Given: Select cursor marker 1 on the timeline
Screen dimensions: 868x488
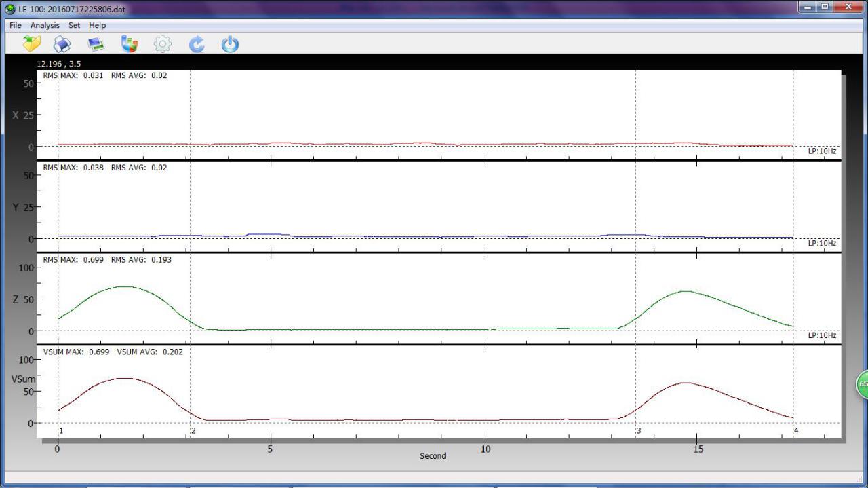Looking at the screenshot, I should coord(61,431).
